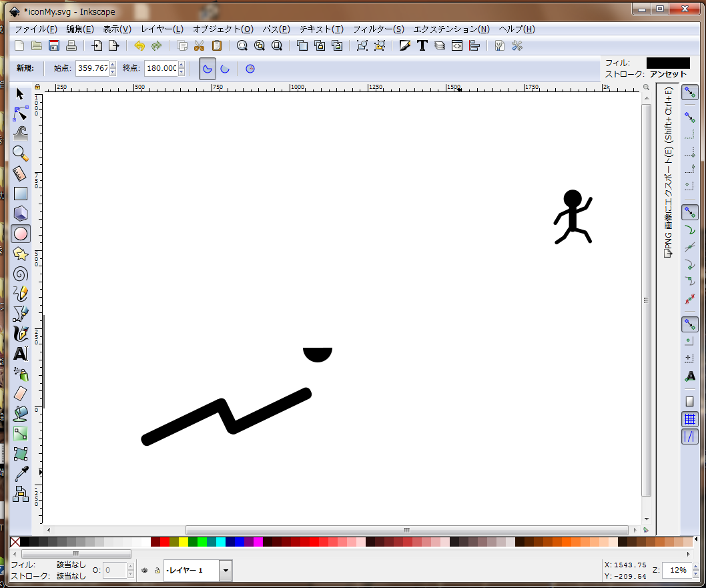
Task: Select the Eraser tool
Action: point(21,392)
